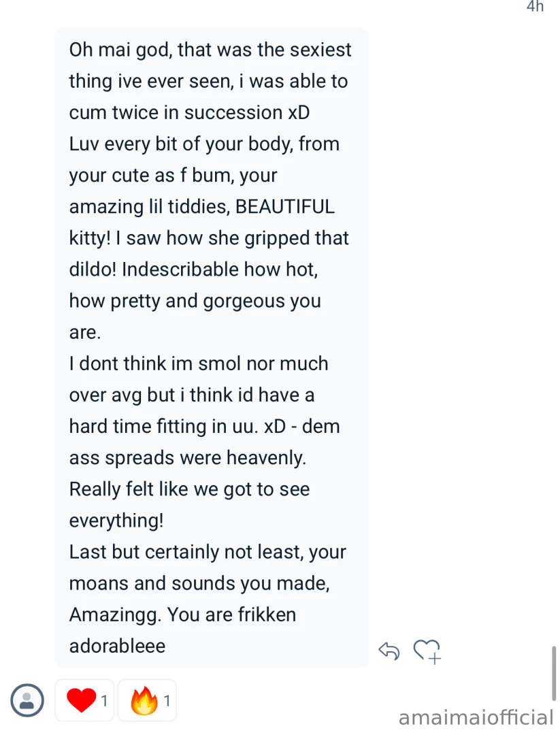
Task: Click the word "adorableee" ending the message
Action: pos(117,646)
